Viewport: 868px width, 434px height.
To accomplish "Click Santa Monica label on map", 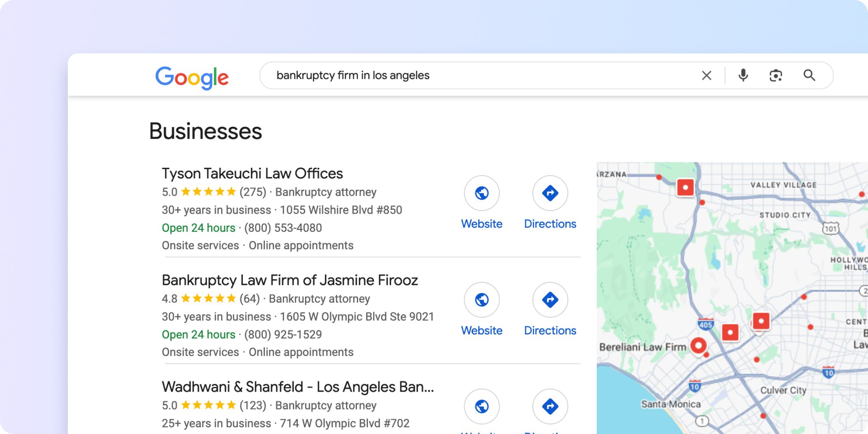I will tap(670, 404).
